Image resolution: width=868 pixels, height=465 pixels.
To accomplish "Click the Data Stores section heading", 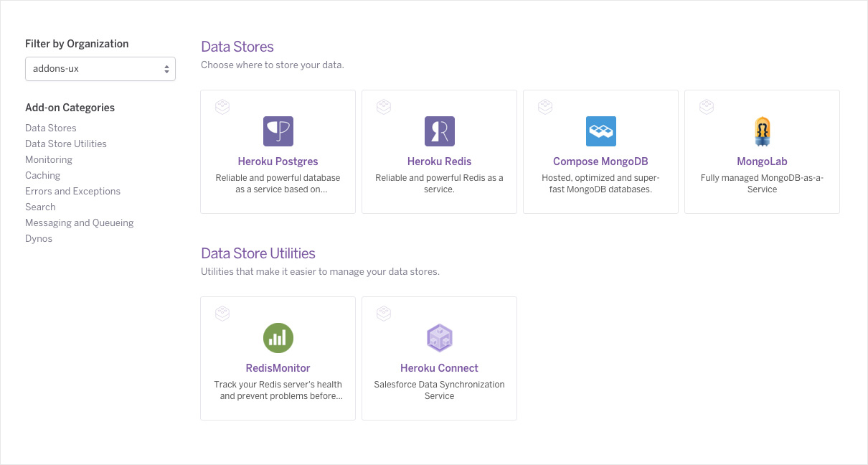I will click(237, 47).
